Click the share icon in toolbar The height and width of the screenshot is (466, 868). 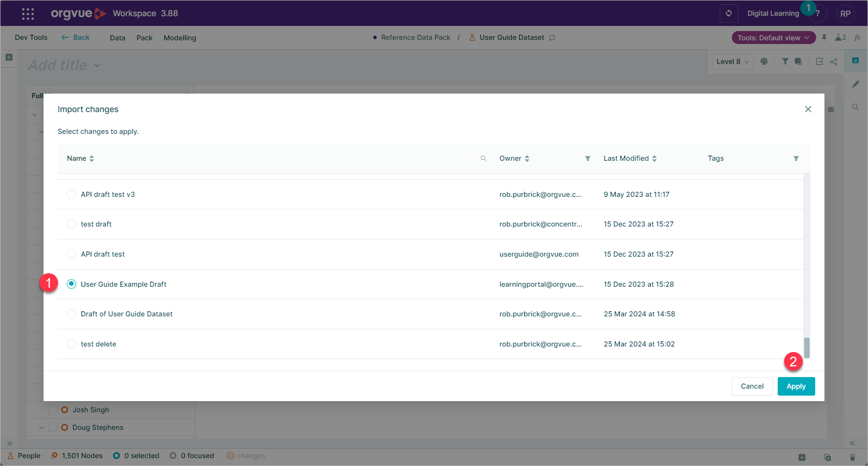(833, 61)
